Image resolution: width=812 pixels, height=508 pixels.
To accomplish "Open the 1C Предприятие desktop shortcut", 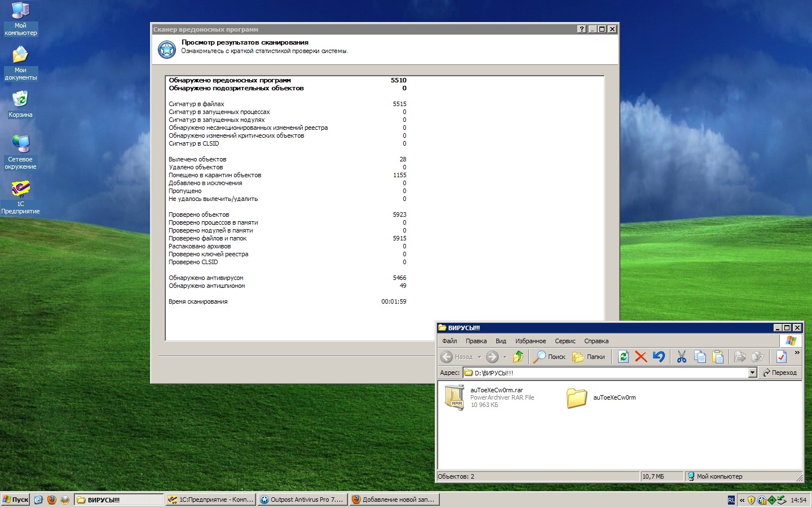I will coord(20,189).
